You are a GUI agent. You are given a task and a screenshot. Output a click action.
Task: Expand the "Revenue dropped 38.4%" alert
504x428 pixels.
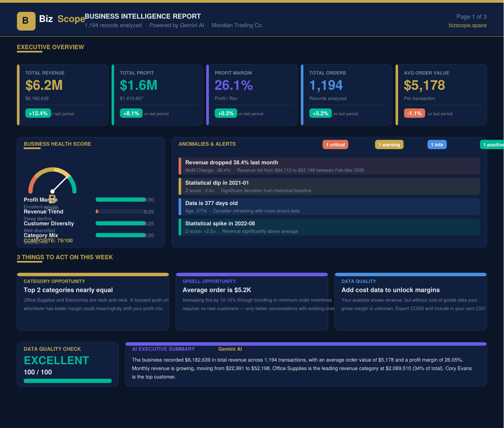pos(329,166)
